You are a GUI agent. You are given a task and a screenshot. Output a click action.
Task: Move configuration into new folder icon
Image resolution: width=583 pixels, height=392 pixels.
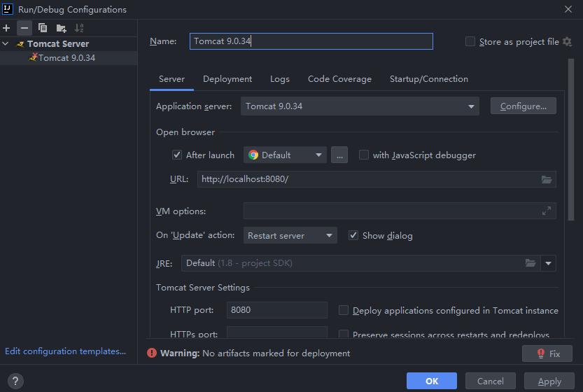(x=61, y=28)
